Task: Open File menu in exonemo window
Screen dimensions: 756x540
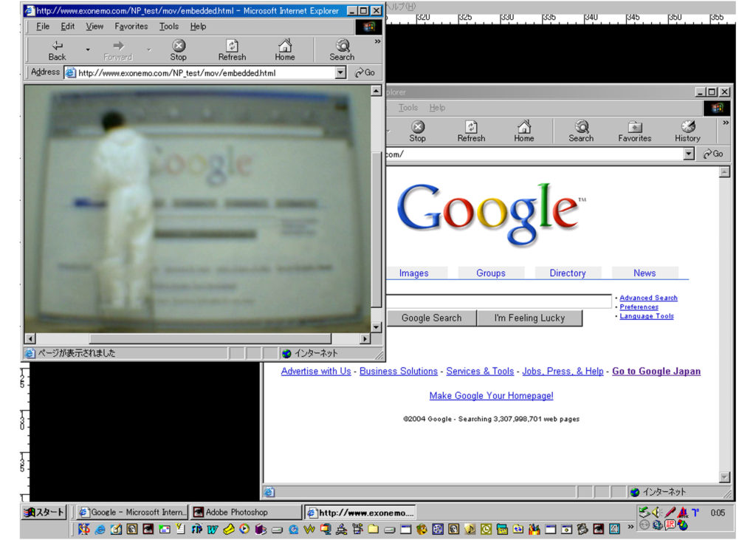Action: click(43, 27)
